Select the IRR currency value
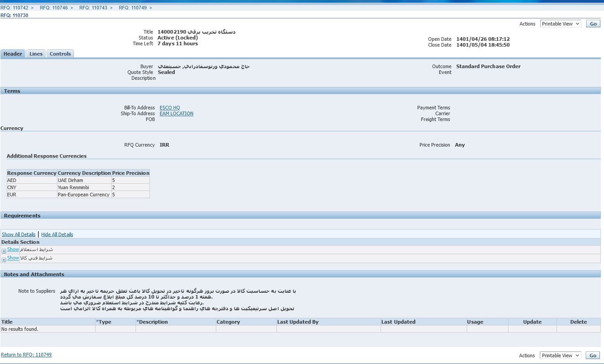This screenshot has width=604, height=364. click(164, 145)
